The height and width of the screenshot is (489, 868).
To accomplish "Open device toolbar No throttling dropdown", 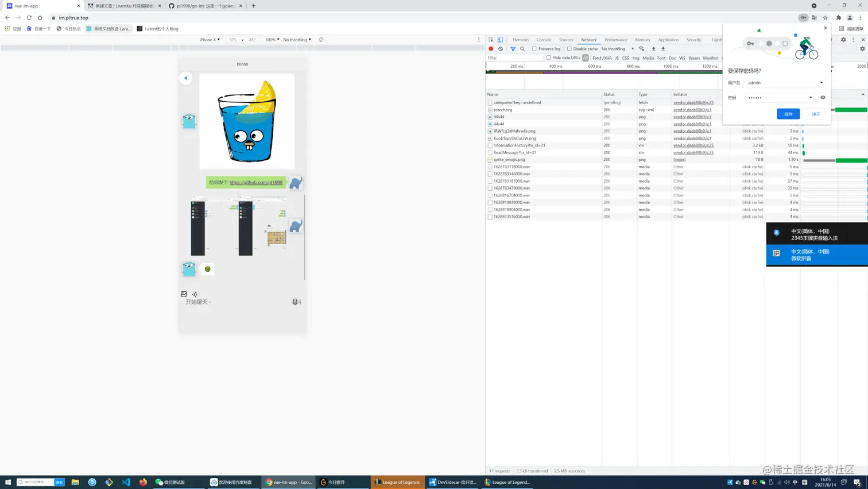I will pyautogui.click(x=297, y=40).
